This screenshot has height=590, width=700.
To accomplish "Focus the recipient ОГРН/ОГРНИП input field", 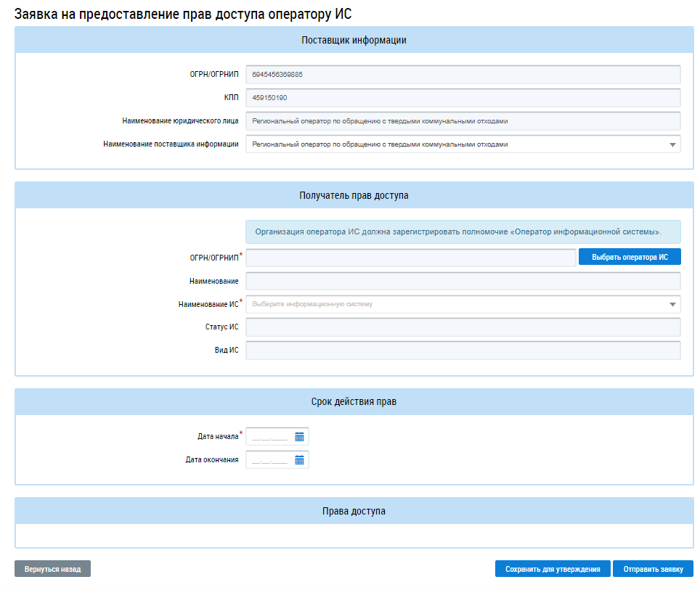I will [x=410, y=258].
